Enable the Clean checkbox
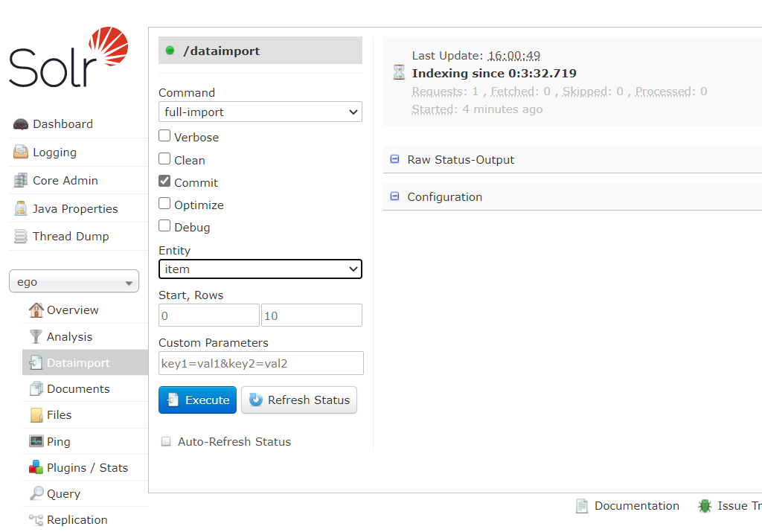This screenshot has height=532, width=762. tap(164, 159)
